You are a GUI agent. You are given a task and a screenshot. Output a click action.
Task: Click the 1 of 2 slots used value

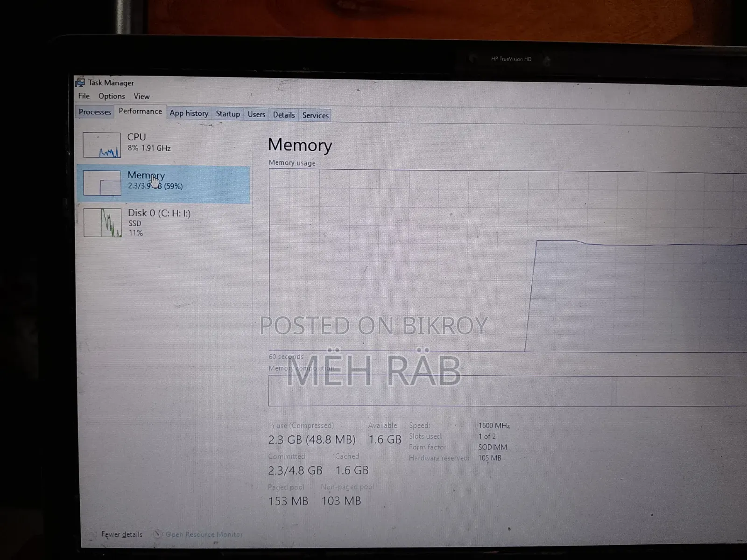pyautogui.click(x=487, y=436)
